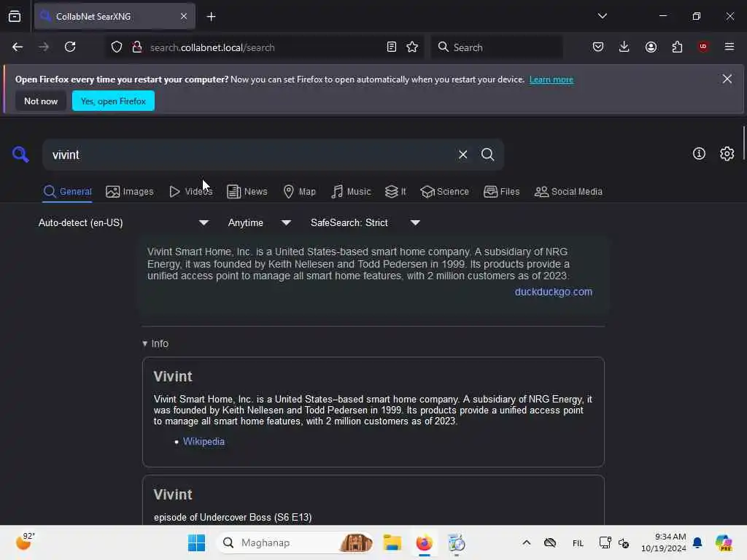
Task: Open the Downloads panel
Action: pyautogui.click(x=624, y=47)
